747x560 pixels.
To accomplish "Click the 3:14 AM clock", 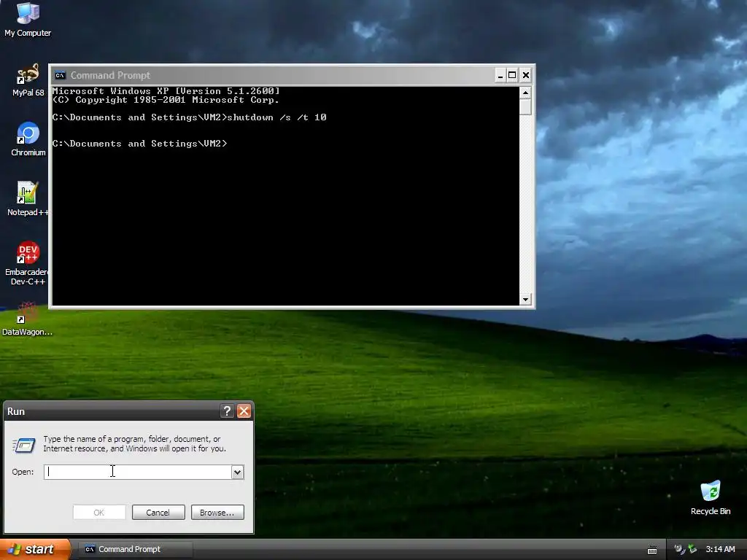I will (720, 549).
